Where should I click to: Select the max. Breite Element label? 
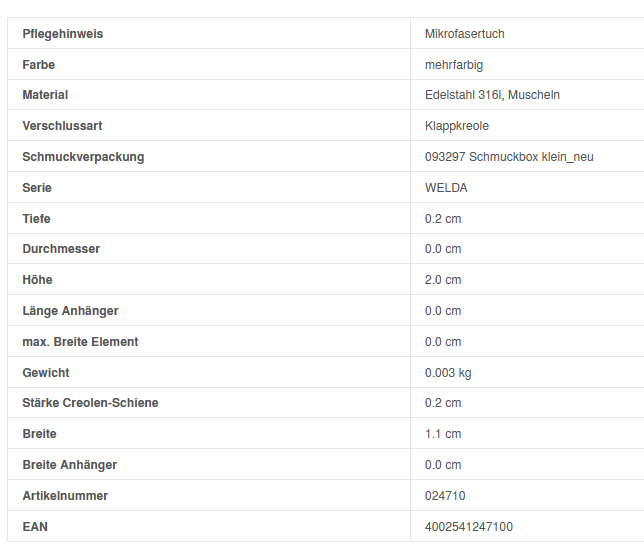tap(80, 342)
